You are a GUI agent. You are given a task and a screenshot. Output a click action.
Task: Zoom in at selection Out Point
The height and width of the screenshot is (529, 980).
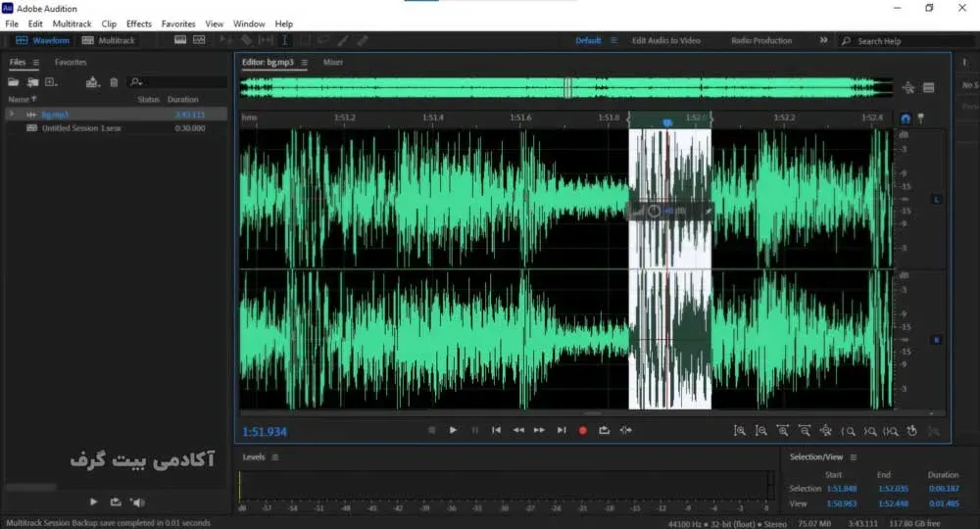tap(869, 431)
